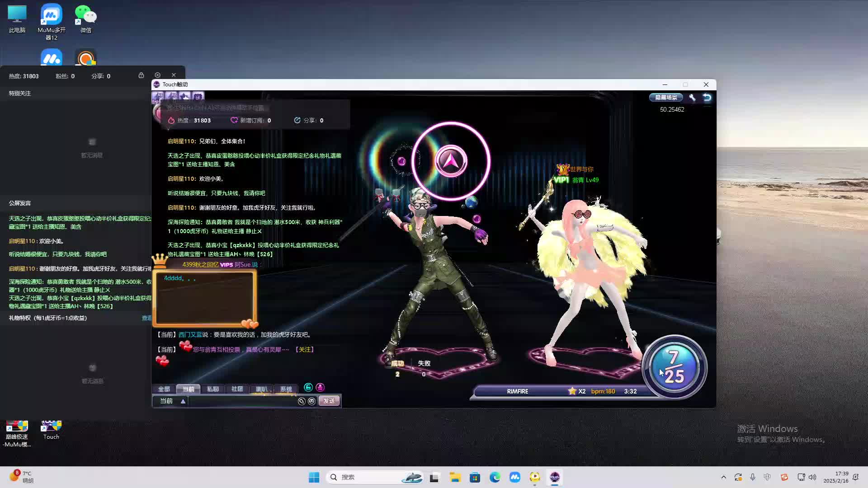Switch to the 全部 chat tab
The height and width of the screenshot is (488, 868).
click(164, 389)
